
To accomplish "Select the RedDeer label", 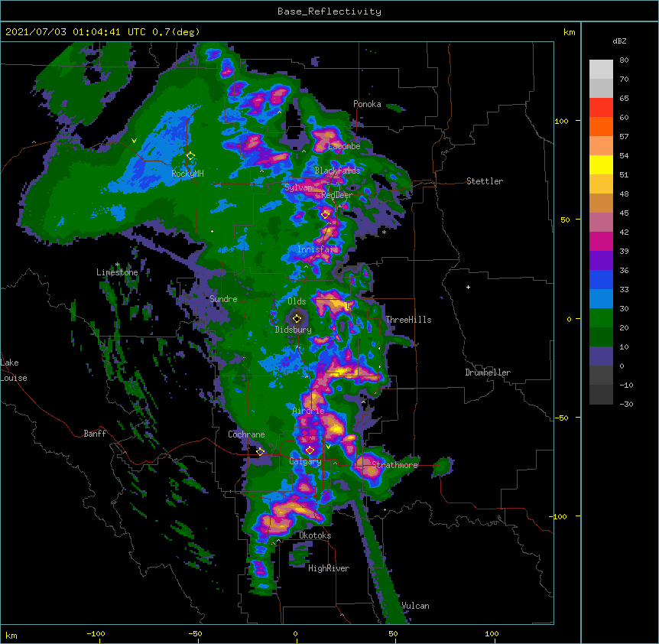I will point(337,195).
